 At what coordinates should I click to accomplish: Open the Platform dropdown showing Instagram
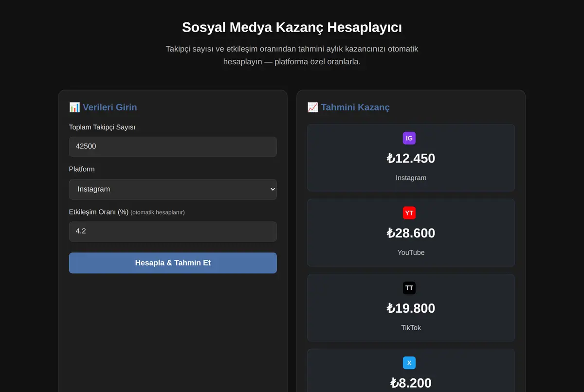click(173, 189)
